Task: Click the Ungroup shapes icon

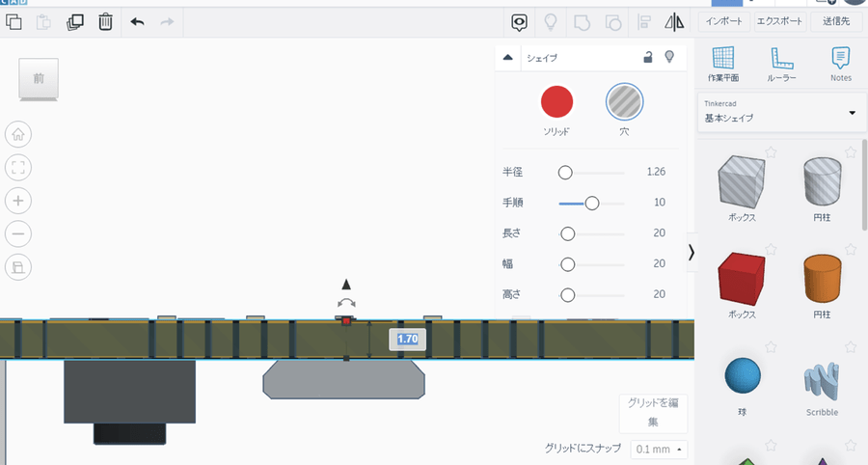Action: [612, 22]
